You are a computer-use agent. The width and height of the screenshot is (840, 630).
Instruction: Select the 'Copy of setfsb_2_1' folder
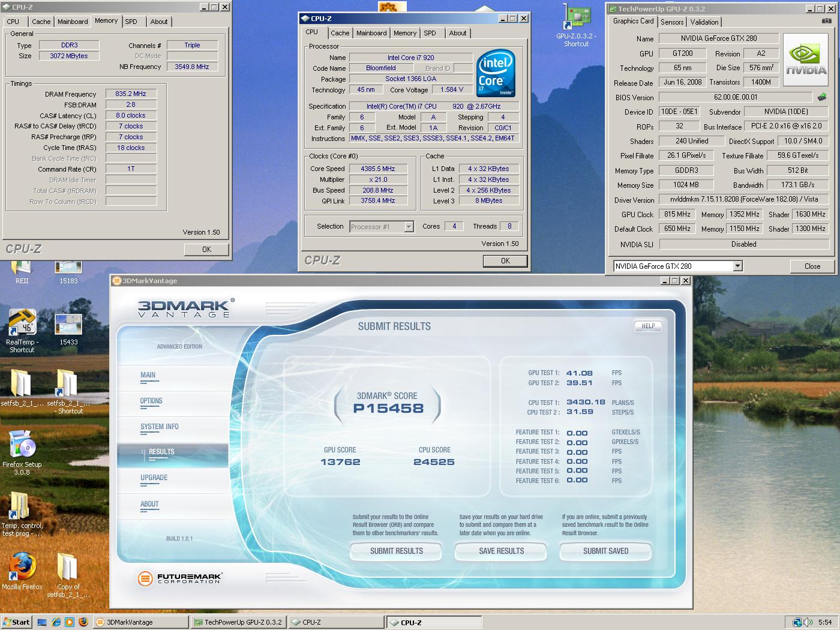coord(68,575)
